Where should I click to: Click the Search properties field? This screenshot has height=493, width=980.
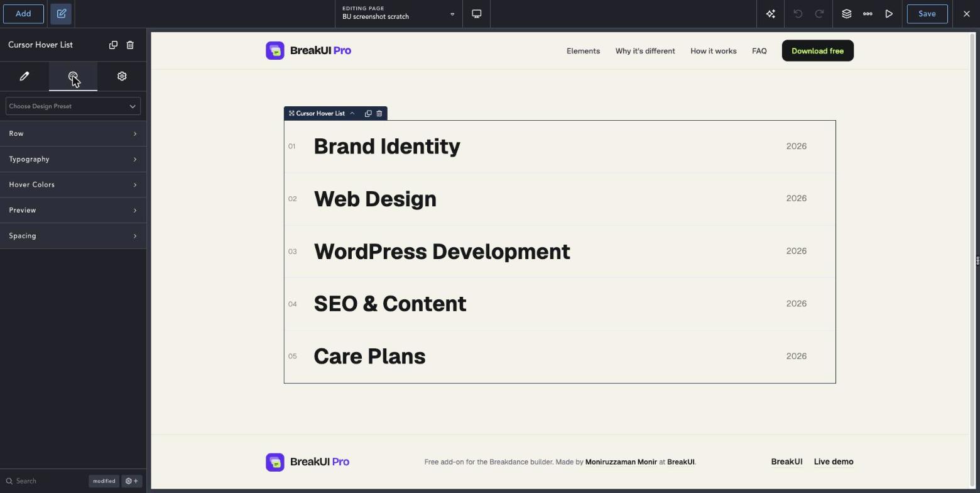(x=44, y=481)
